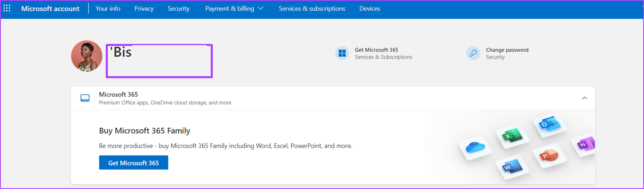644x189 pixels.
Task: Click the Be more productive description
Action: tap(225, 146)
